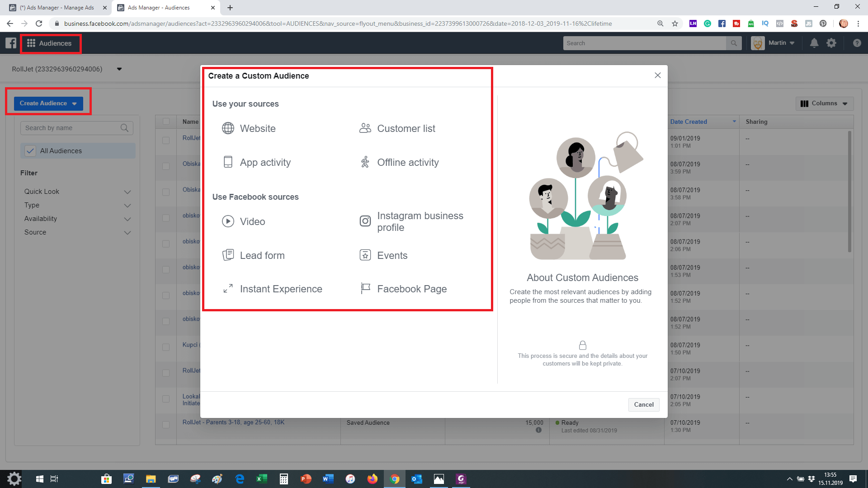Check the select-all header checkbox
This screenshot has height=488, width=868.
pyautogui.click(x=166, y=122)
